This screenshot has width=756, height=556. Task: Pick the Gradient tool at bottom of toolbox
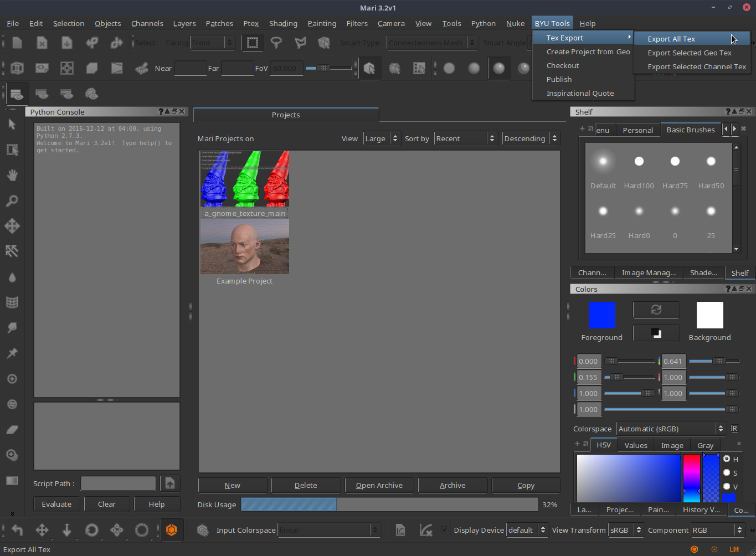(x=12, y=480)
